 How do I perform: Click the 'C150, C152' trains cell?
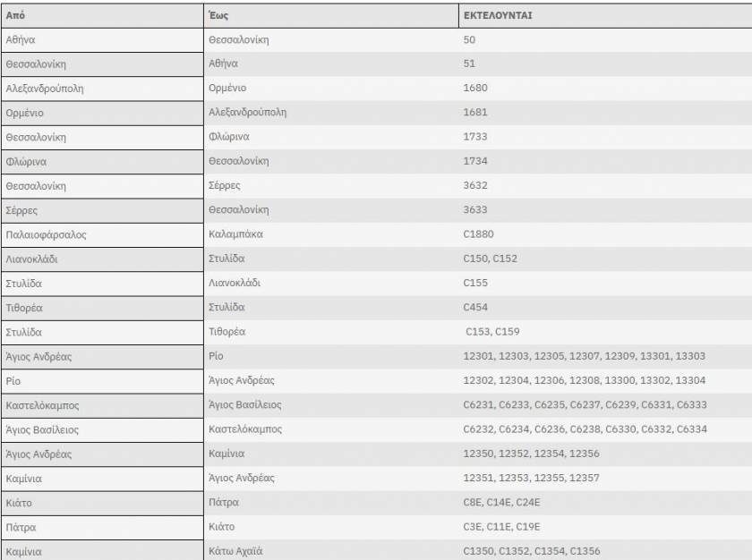pyautogui.click(x=490, y=259)
